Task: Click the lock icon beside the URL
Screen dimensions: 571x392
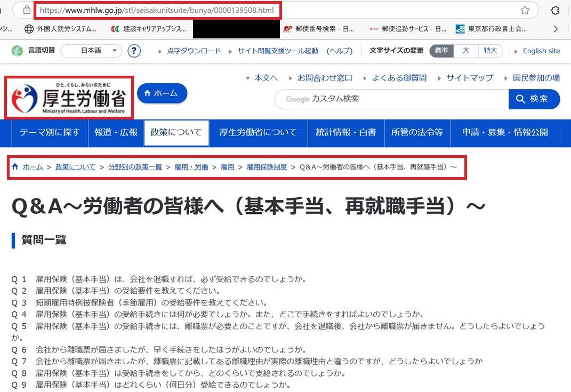Action: (27, 10)
